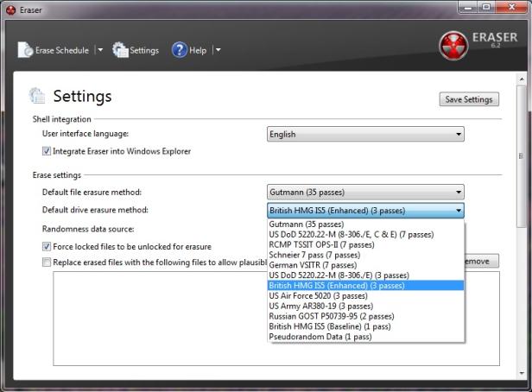532x392 pixels.
Task: Click the scrollbar down arrow
Action: [522, 374]
